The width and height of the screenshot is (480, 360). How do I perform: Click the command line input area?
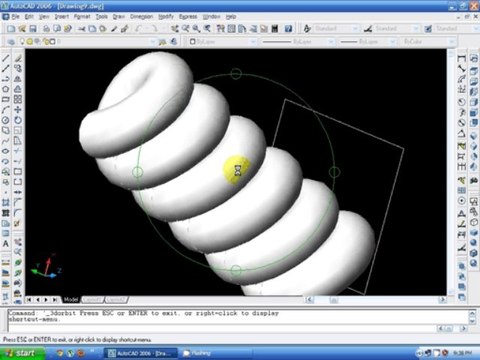pyautogui.click(x=220, y=328)
